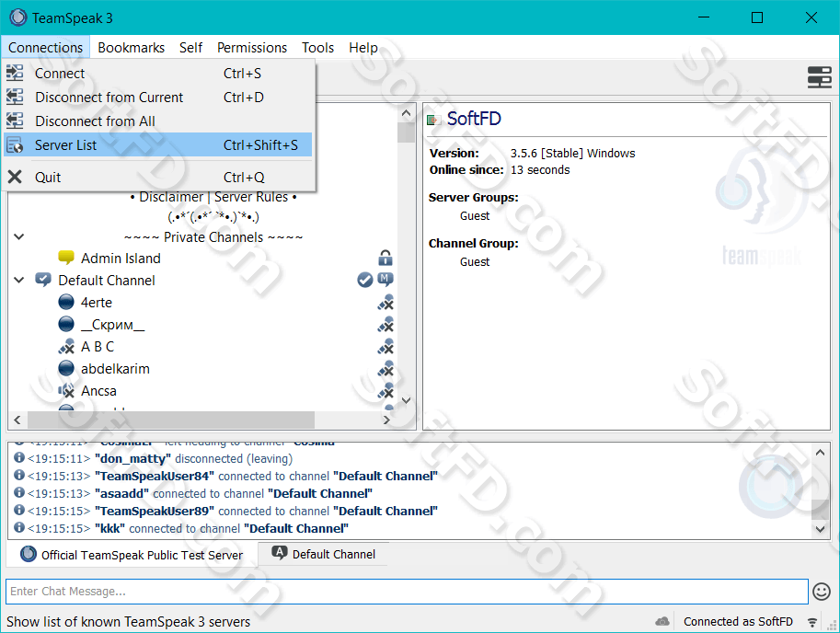The image size is (840, 633).
Task: Select the Admin Island channel
Action: (x=121, y=259)
